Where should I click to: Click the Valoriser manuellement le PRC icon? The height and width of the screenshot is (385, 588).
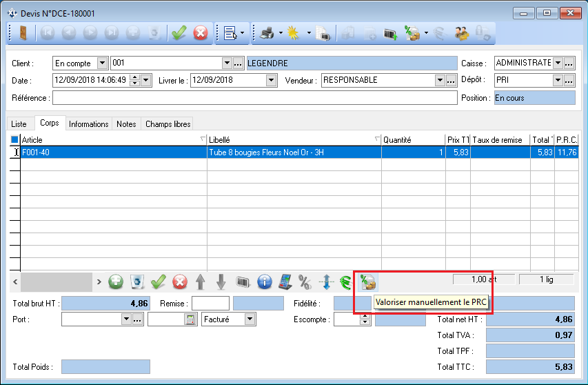(x=367, y=282)
